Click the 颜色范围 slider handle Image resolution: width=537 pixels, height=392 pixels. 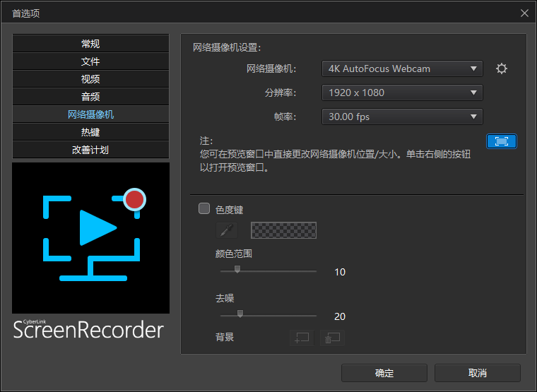(237, 269)
